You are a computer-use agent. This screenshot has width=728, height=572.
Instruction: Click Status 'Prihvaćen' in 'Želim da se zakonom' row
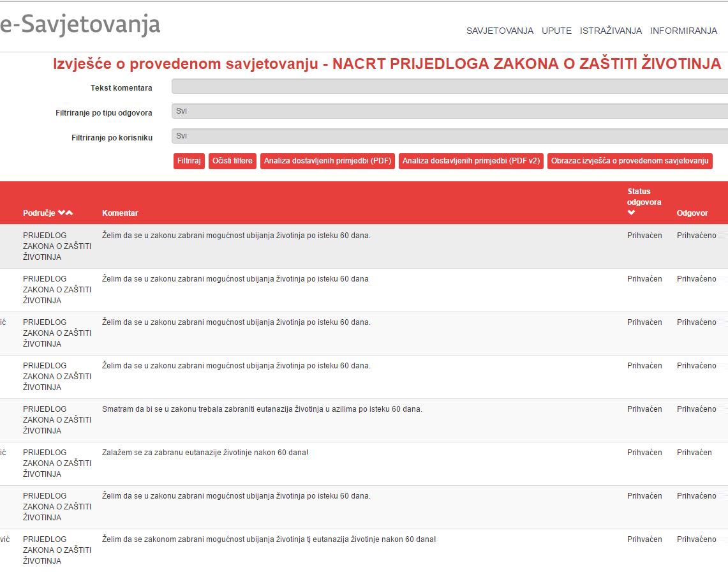tap(644, 539)
